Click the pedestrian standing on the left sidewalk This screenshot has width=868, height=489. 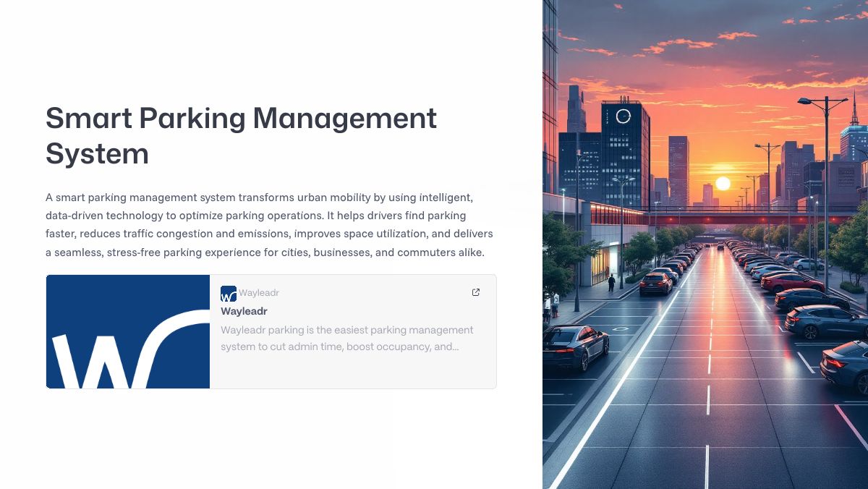(611, 282)
